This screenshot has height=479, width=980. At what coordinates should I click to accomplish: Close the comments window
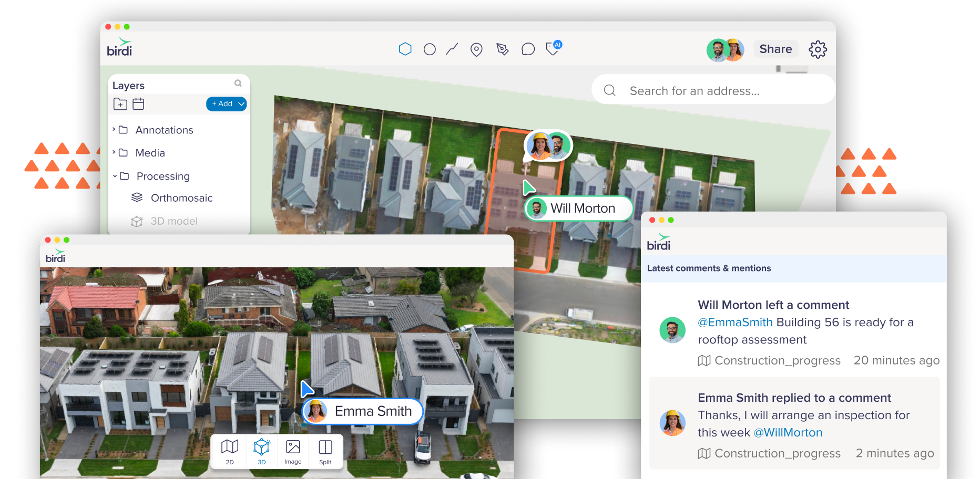tap(652, 220)
